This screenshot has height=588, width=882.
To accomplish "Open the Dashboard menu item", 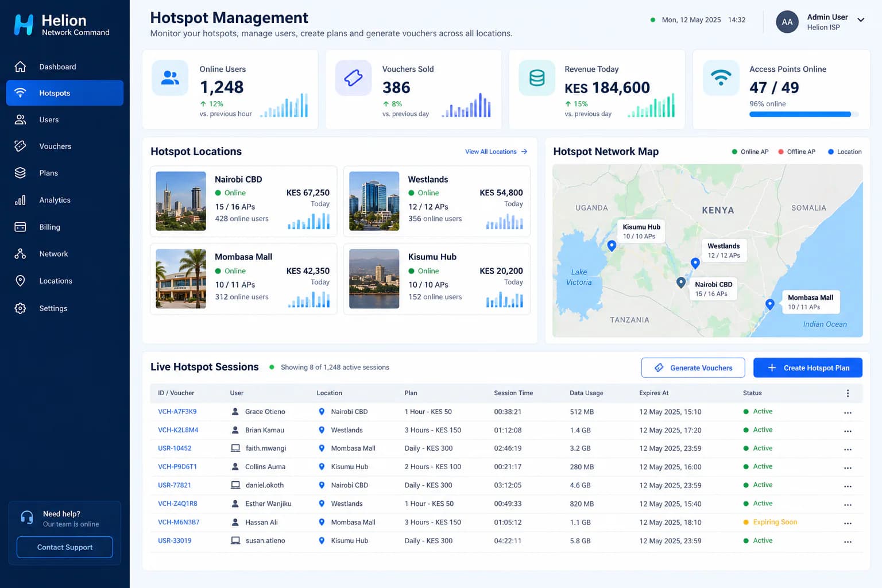I will point(65,67).
